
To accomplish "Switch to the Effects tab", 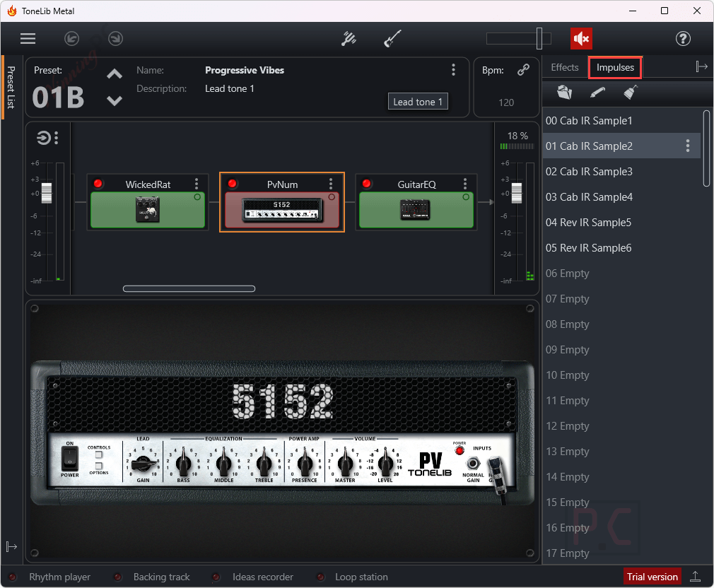I will [x=565, y=67].
